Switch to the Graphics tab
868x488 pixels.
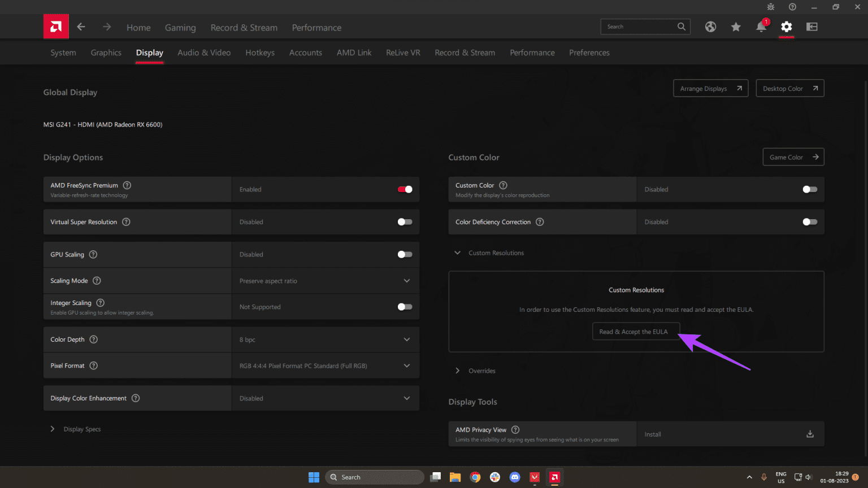click(106, 52)
